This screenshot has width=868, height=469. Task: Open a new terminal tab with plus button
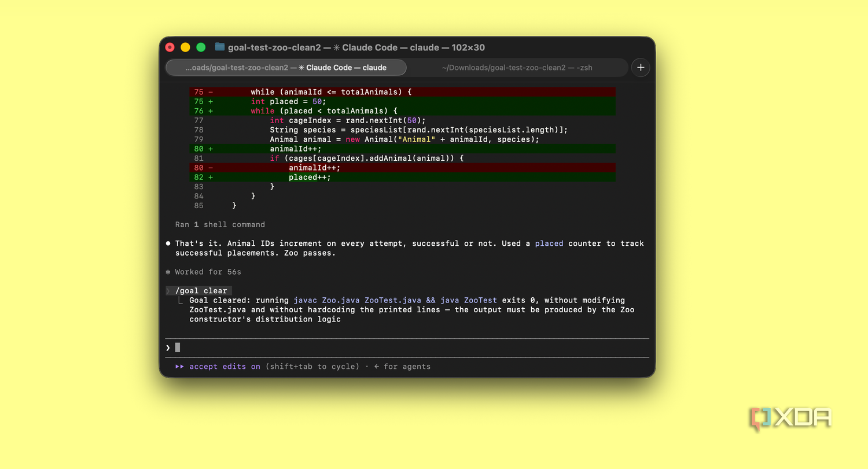(x=641, y=68)
